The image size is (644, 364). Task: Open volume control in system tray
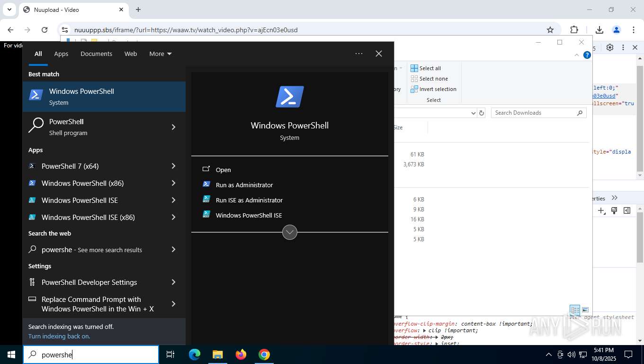(572, 355)
